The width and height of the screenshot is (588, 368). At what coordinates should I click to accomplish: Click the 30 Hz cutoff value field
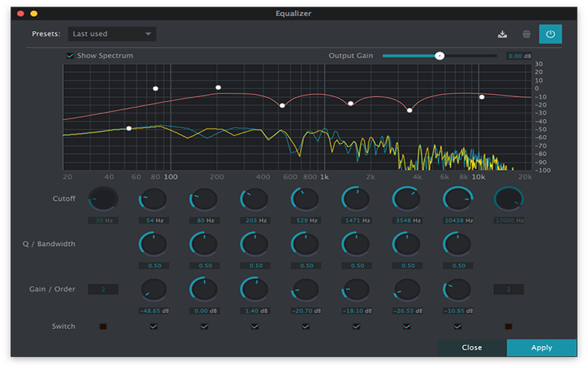(x=103, y=220)
